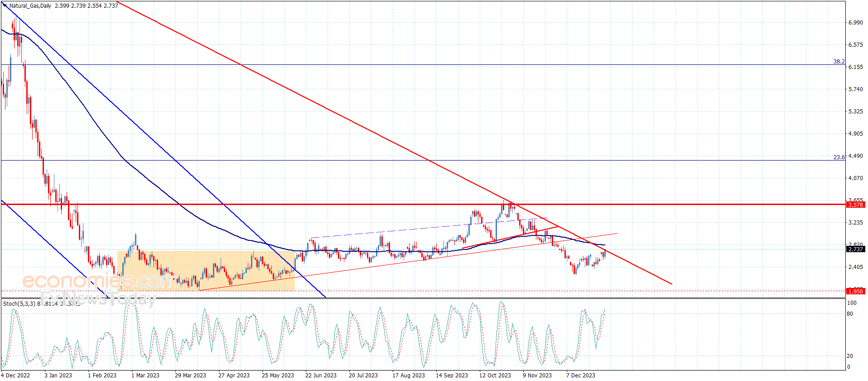
Task: Click the 17 Aug 2023 date label
Action: 409,375
